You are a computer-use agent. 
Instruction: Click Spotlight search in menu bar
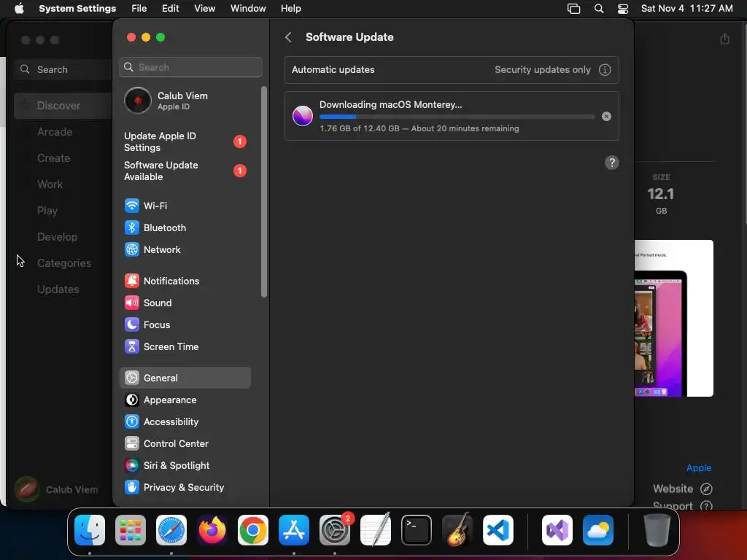[x=599, y=9]
